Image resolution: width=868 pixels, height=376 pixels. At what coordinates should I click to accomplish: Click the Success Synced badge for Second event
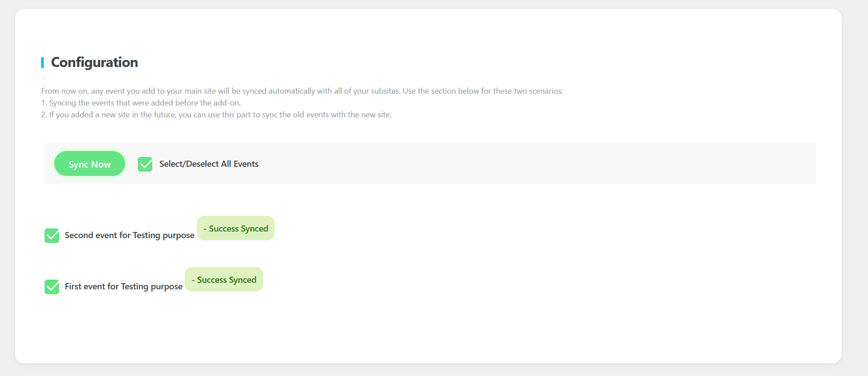click(x=236, y=228)
